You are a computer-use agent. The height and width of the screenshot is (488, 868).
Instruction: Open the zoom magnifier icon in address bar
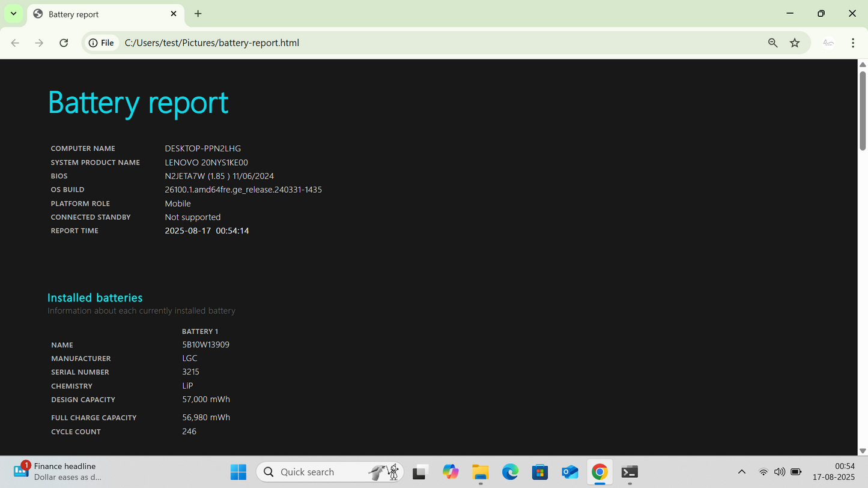772,43
